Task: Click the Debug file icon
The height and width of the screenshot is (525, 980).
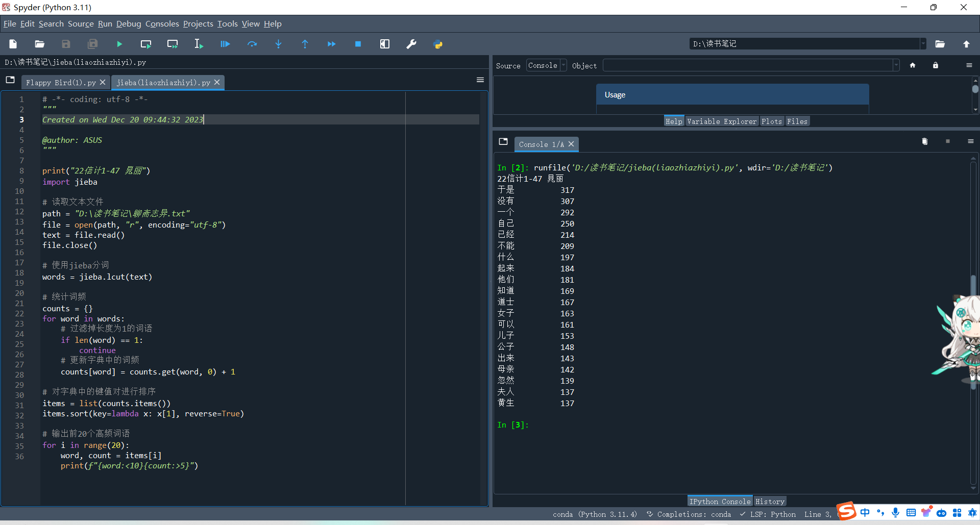Action: pos(225,44)
